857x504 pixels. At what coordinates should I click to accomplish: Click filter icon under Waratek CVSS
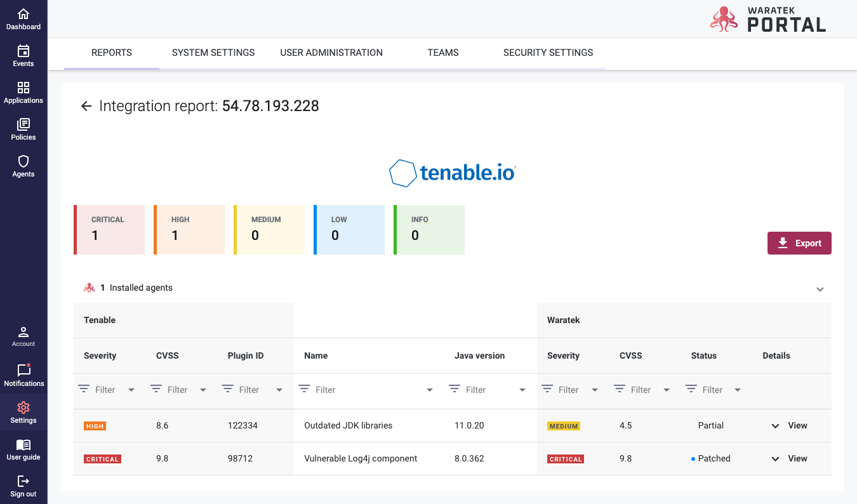[x=620, y=389]
